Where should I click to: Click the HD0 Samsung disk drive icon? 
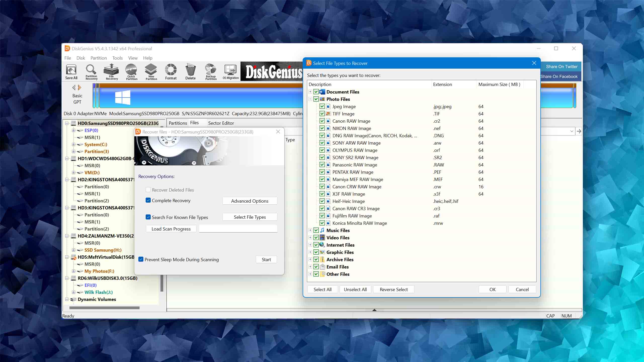(x=73, y=123)
